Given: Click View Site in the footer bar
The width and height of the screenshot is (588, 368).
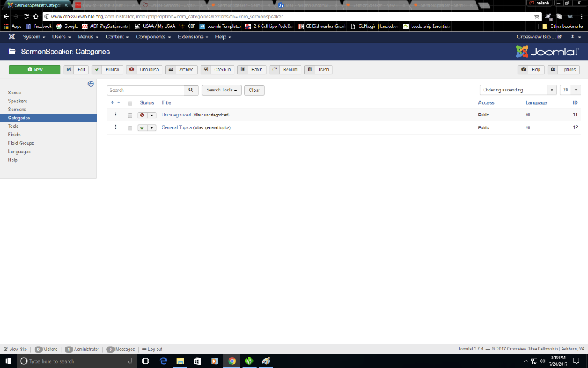Looking at the screenshot, I should click(x=15, y=349).
